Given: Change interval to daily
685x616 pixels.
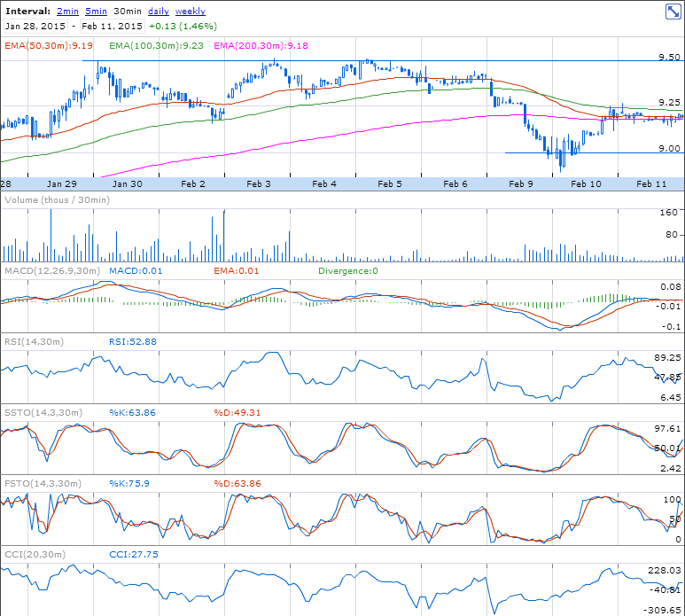Looking at the screenshot, I should (159, 12).
